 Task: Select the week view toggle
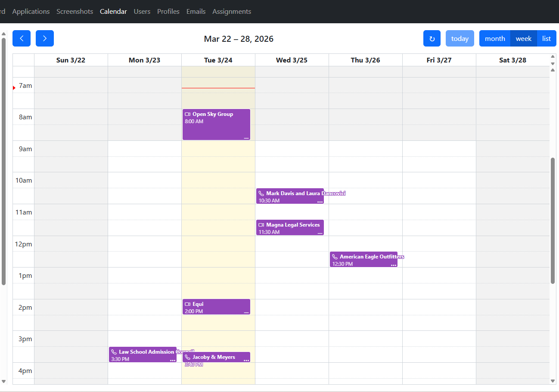coord(523,38)
